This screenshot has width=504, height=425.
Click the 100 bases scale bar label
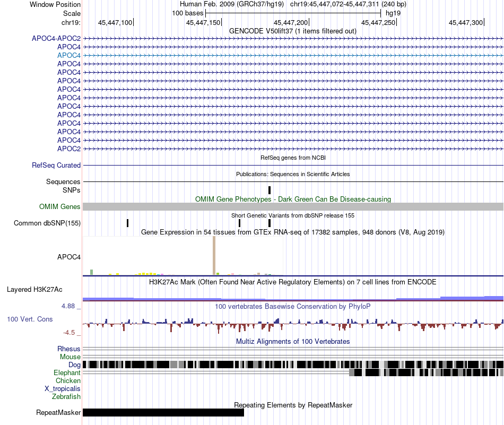tap(188, 13)
